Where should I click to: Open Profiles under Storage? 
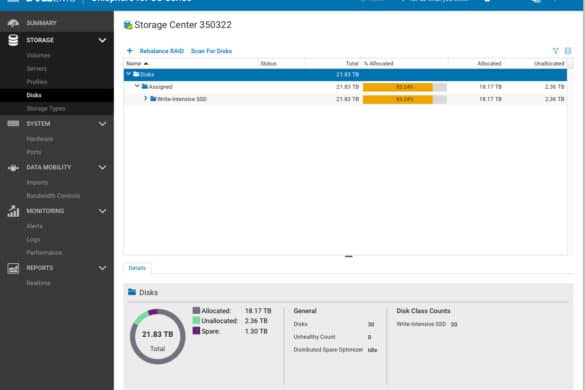pyautogui.click(x=37, y=82)
